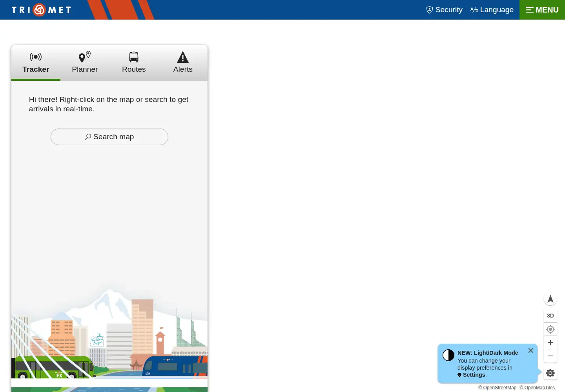Switch to the Routes tab
Viewport: 565px width, 392px height.
[x=134, y=63]
